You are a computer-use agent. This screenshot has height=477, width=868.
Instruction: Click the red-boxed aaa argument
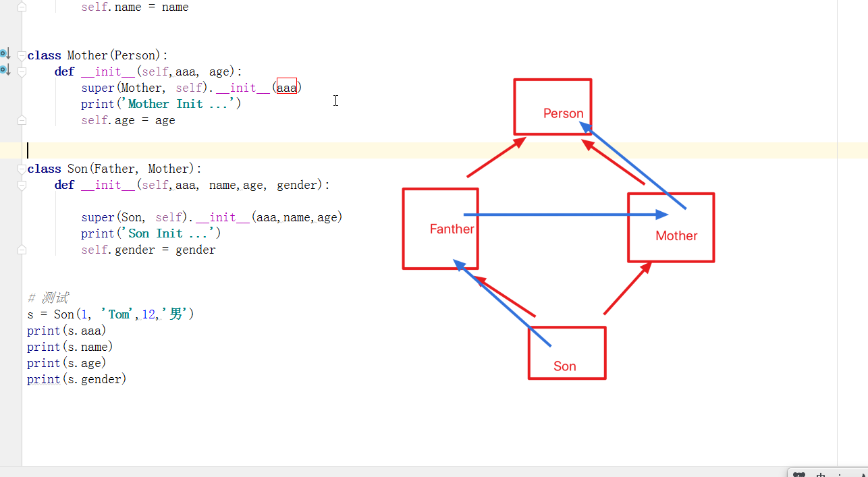287,88
